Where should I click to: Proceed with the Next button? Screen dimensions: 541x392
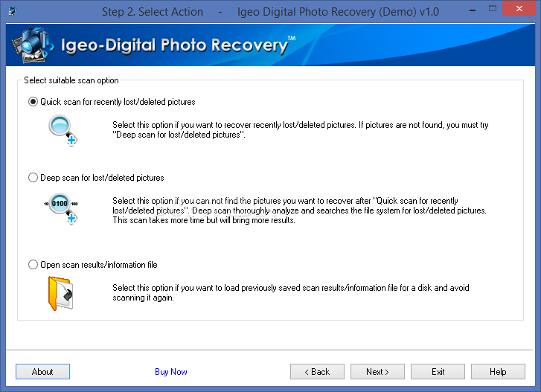(x=377, y=372)
